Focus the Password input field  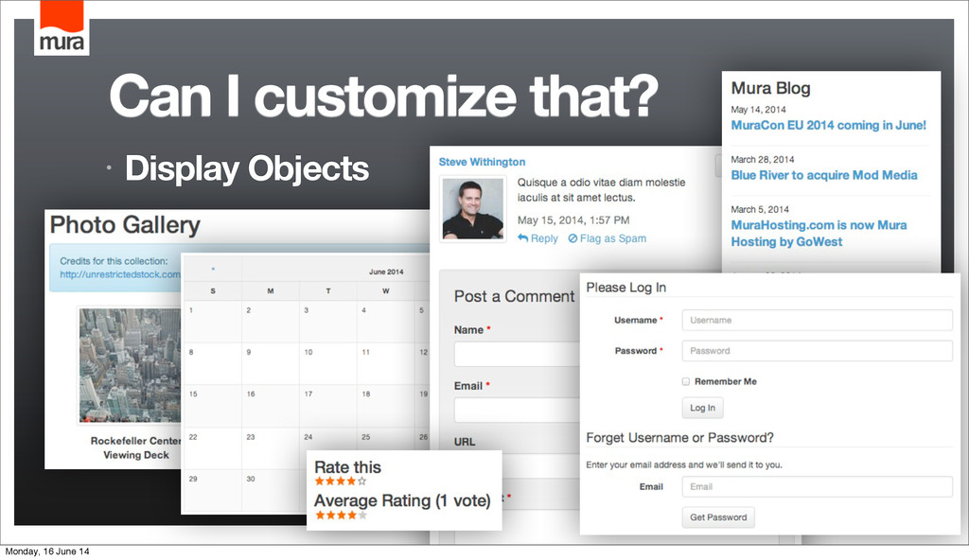point(817,350)
